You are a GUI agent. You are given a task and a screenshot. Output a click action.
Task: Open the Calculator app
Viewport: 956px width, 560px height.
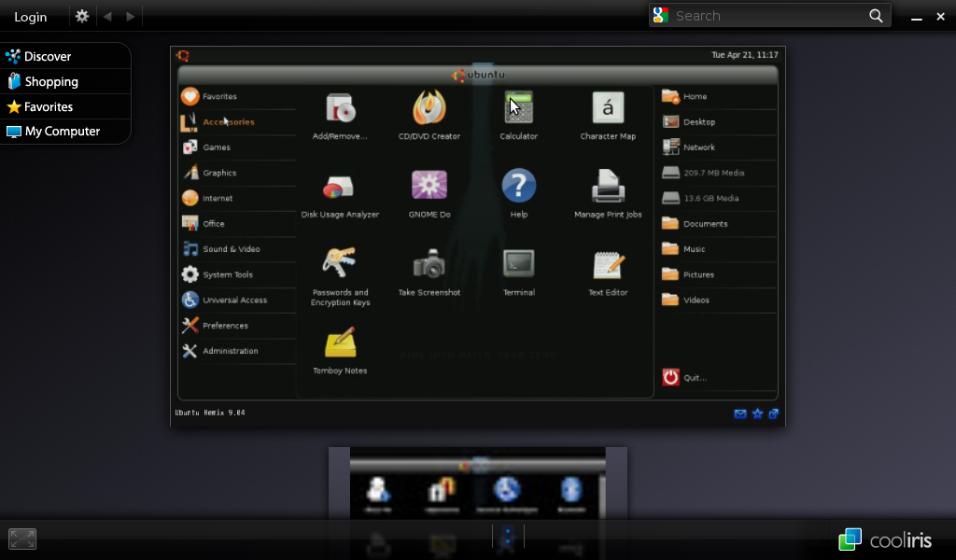[518, 108]
